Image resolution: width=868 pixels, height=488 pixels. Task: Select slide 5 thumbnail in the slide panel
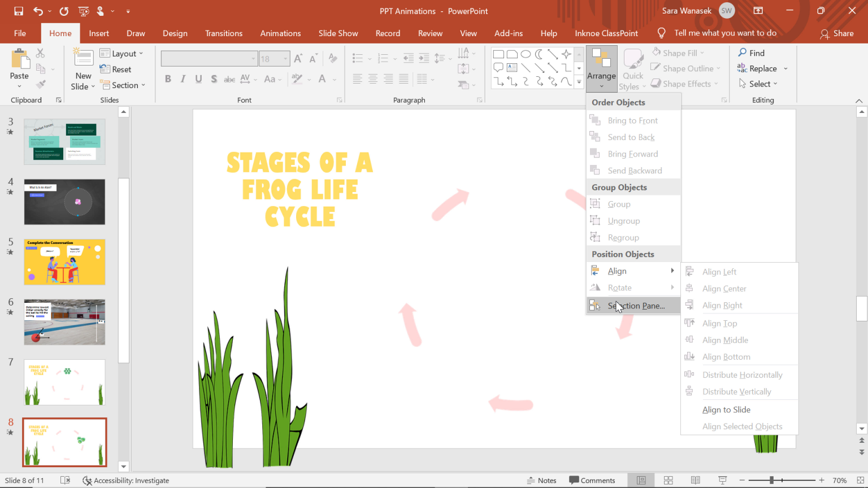64,262
